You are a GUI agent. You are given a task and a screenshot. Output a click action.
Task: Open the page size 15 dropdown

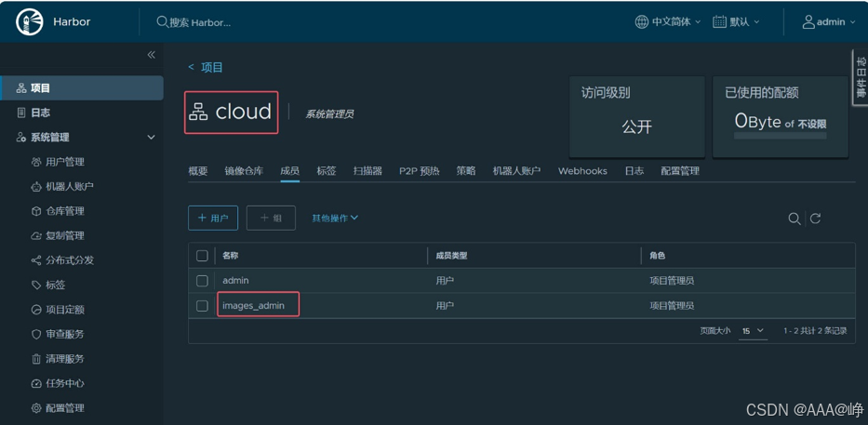[x=754, y=331]
